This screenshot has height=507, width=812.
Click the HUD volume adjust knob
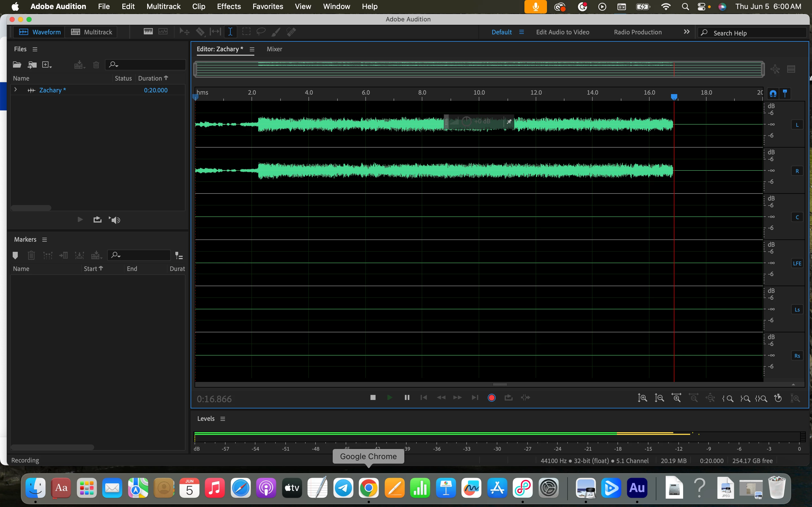pos(466,121)
